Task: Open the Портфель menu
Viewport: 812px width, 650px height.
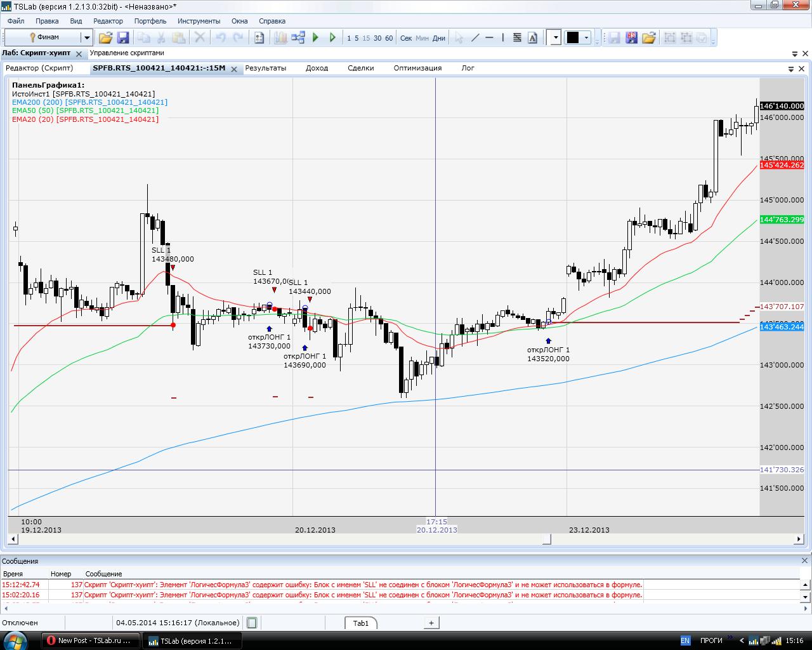Action: [x=150, y=21]
